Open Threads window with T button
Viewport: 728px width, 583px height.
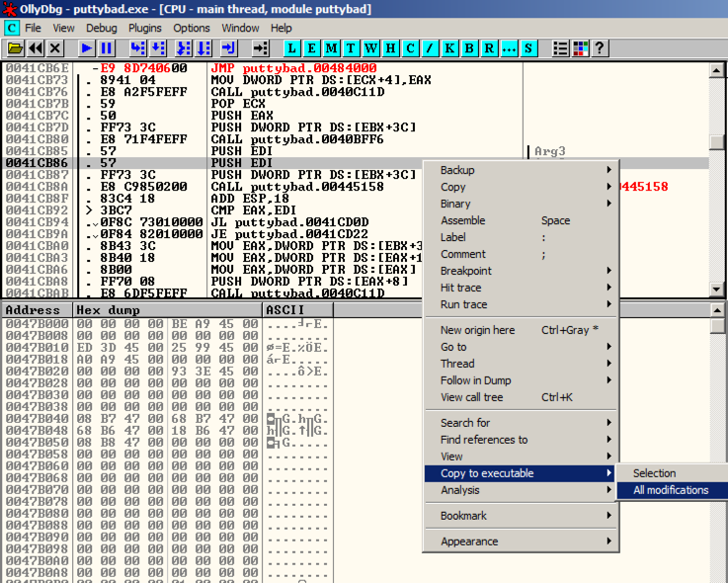pyautogui.click(x=351, y=48)
